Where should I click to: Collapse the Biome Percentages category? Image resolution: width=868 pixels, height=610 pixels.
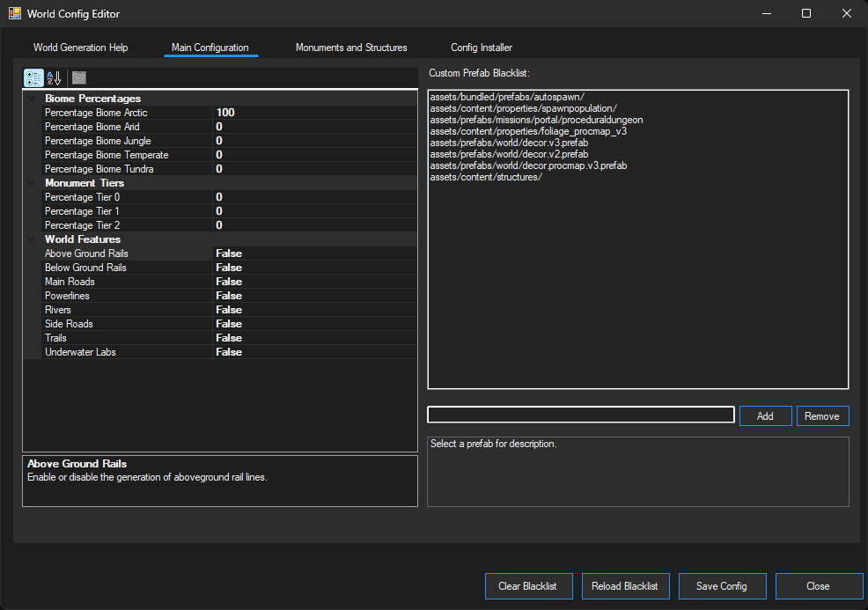(x=32, y=98)
